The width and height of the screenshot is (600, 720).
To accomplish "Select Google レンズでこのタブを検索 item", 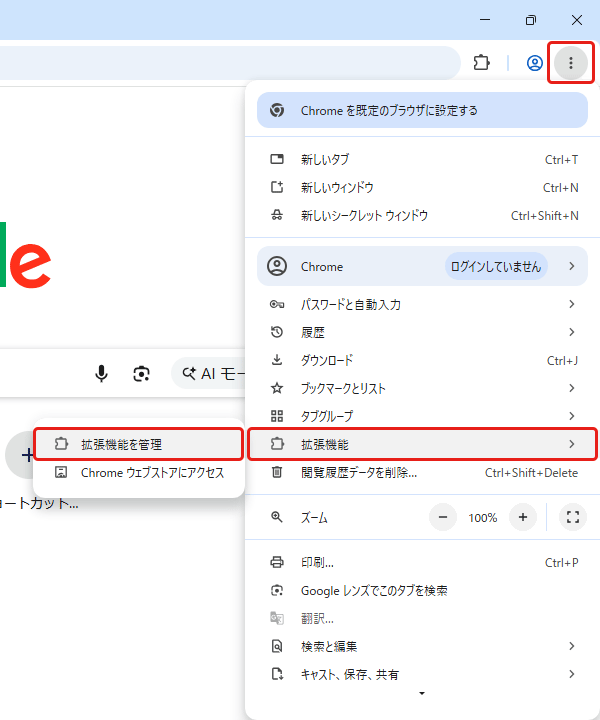I will (x=422, y=591).
